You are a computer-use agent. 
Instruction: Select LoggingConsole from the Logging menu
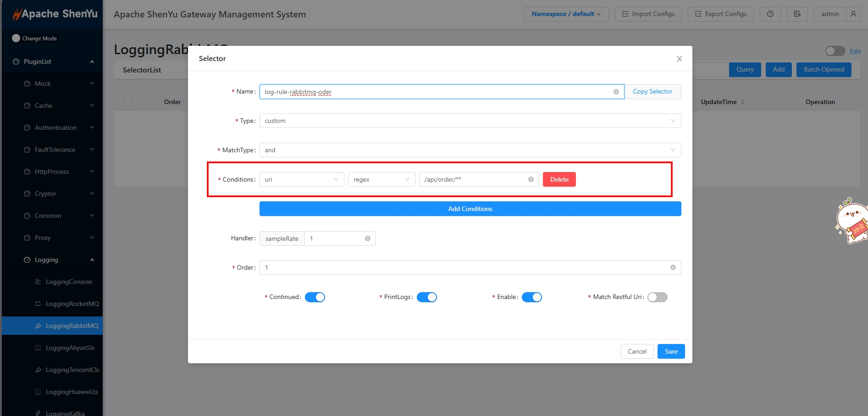(x=69, y=282)
